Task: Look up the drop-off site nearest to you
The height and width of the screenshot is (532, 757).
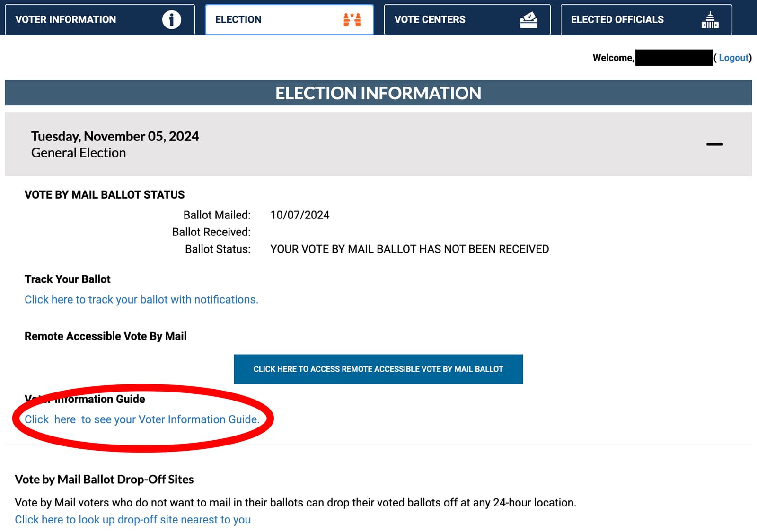Action: click(x=133, y=519)
